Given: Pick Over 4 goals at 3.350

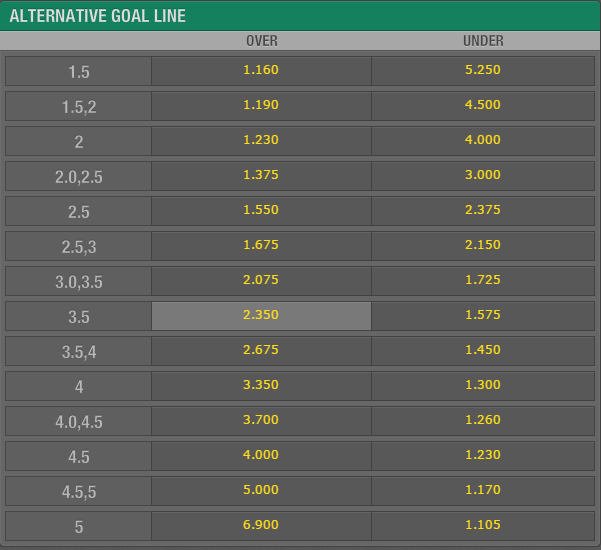Looking at the screenshot, I should click(261, 386).
